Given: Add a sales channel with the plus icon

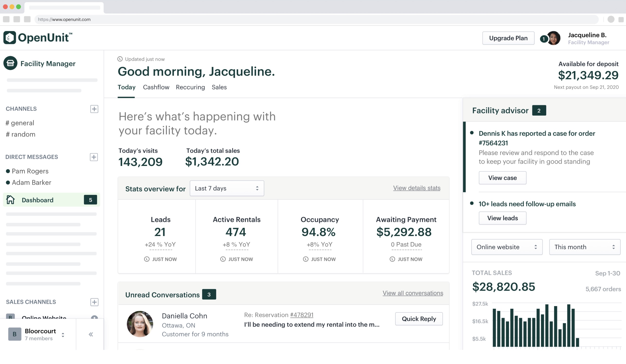Looking at the screenshot, I should click(x=94, y=302).
